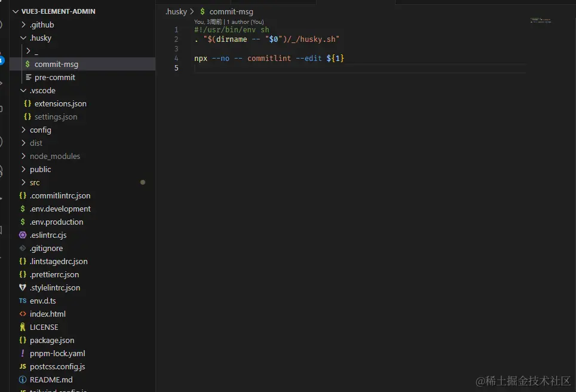Collapse the .husky folder chevron
576x392 pixels.
[x=23, y=38]
